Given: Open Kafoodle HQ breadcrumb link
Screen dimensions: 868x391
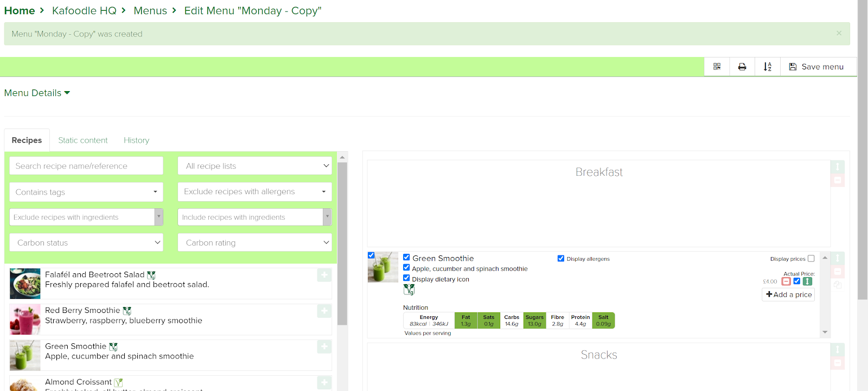Looking at the screenshot, I should tap(84, 10).
